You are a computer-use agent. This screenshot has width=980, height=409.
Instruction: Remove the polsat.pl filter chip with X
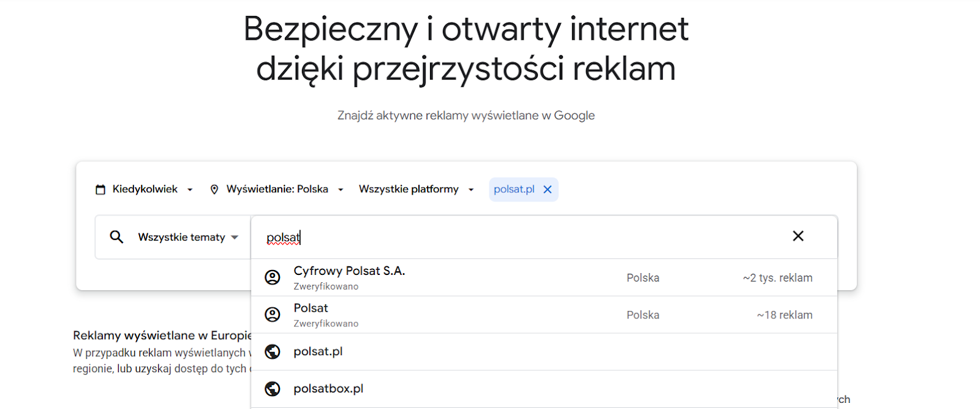pos(548,190)
